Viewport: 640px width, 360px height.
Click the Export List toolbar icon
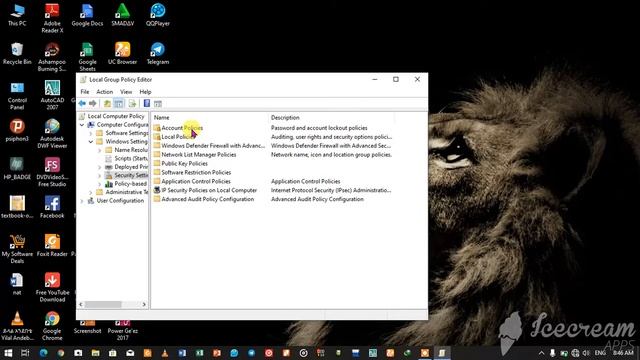coord(132,104)
